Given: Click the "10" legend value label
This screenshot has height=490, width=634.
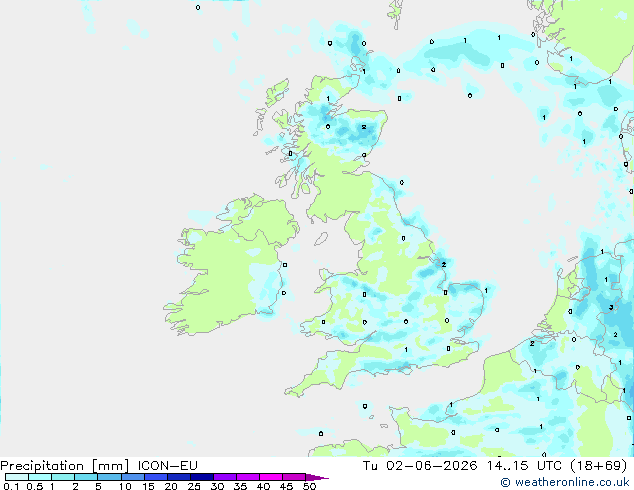Looking at the screenshot, I should pos(125,486).
